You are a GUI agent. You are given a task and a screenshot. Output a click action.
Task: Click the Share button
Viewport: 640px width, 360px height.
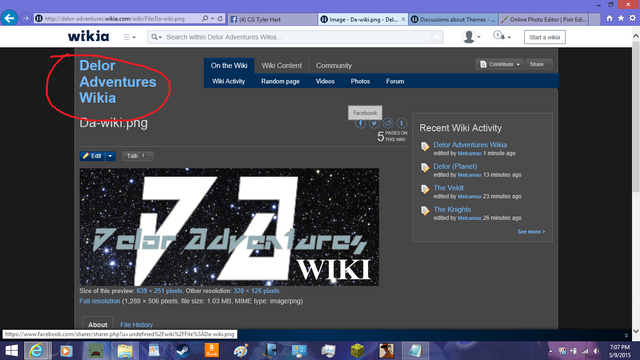click(x=538, y=64)
